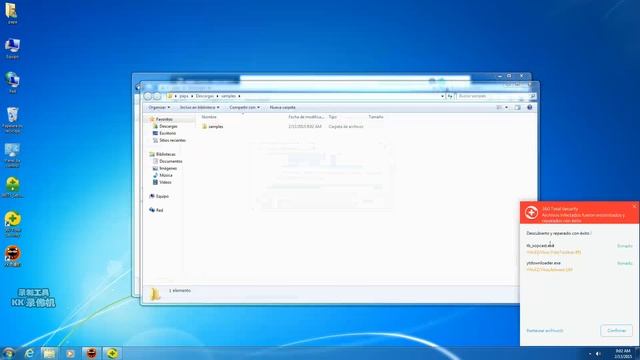Open the address bar history dropdown
Screen dimensions: 640x360
(442, 96)
